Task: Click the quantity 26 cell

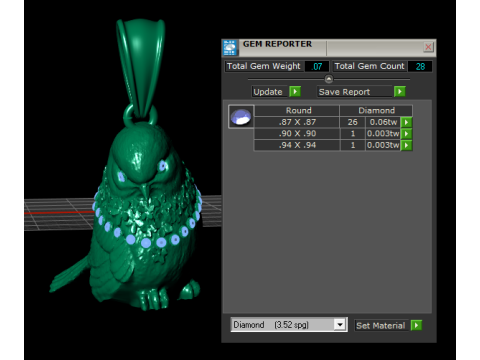Action: point(353,122)
